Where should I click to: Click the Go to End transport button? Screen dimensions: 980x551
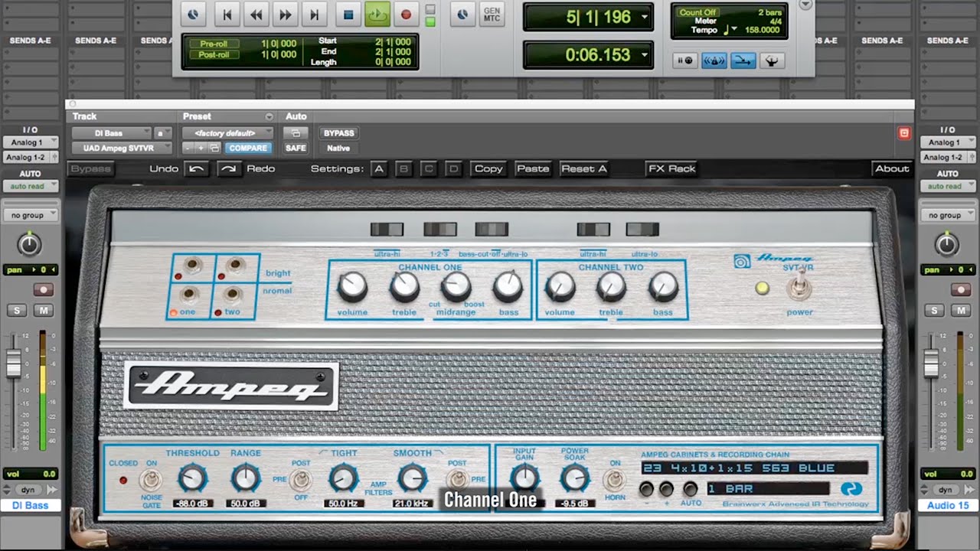tap(314, 14)
